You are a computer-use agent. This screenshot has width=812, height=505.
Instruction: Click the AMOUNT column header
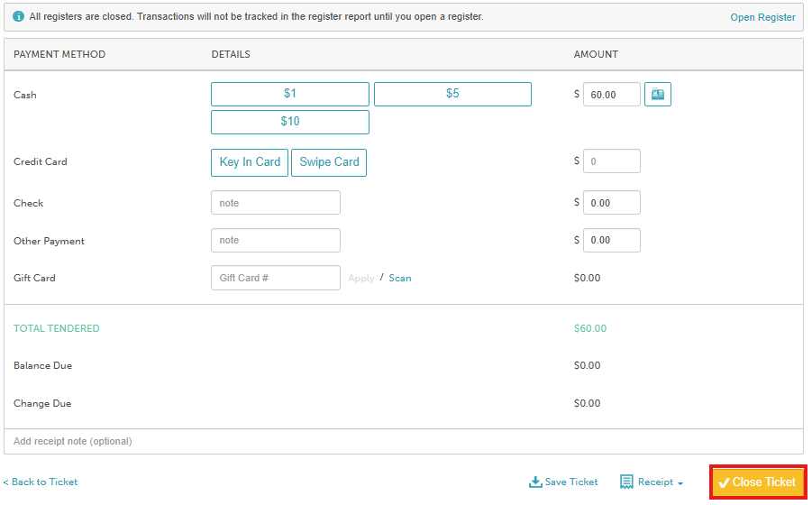(x=596, y=54)
